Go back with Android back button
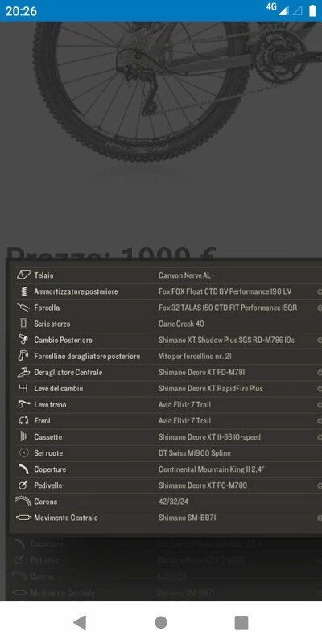 click(x=80, y=622)
